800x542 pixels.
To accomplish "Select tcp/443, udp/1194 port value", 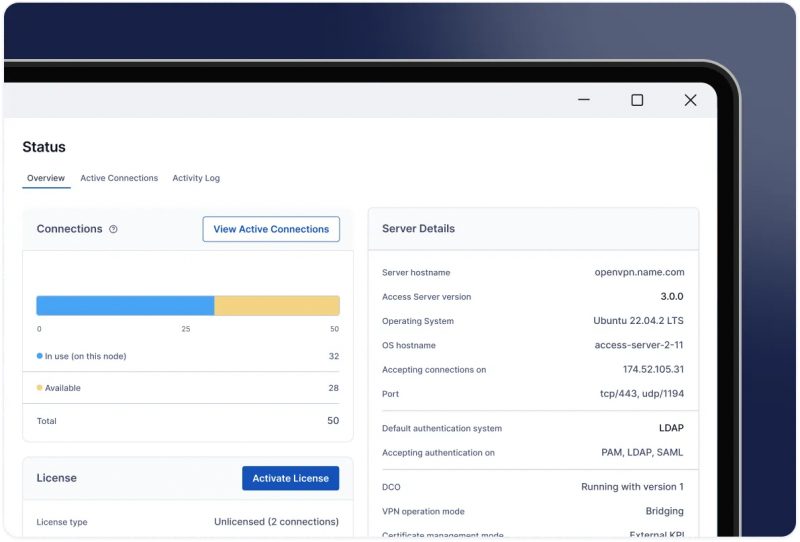I will click(642, 393).
